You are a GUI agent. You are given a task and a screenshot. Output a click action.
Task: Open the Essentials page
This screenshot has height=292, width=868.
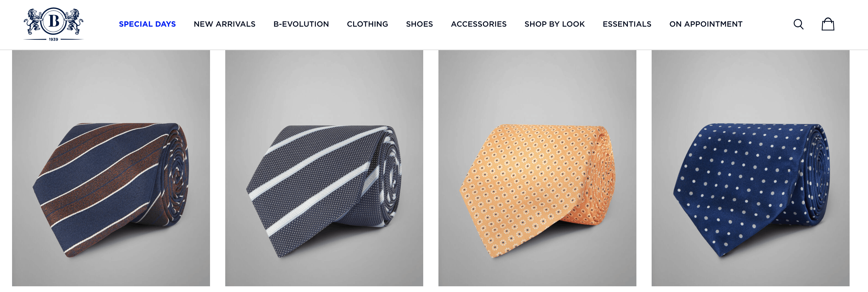point(627,24)
